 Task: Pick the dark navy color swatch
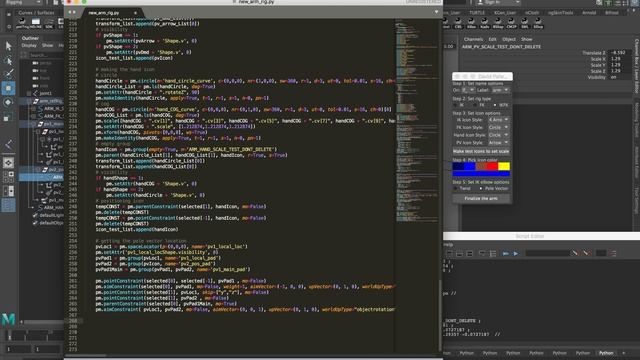[458, 166]
